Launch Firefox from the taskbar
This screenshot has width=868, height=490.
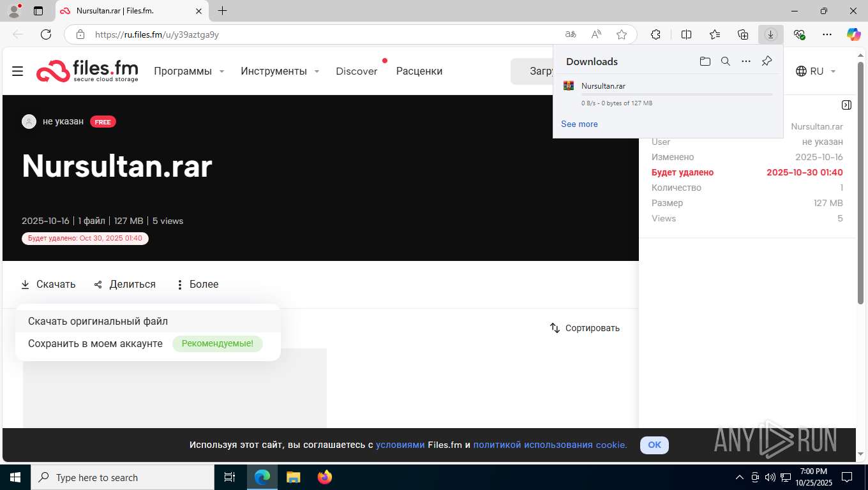(325, 477)
